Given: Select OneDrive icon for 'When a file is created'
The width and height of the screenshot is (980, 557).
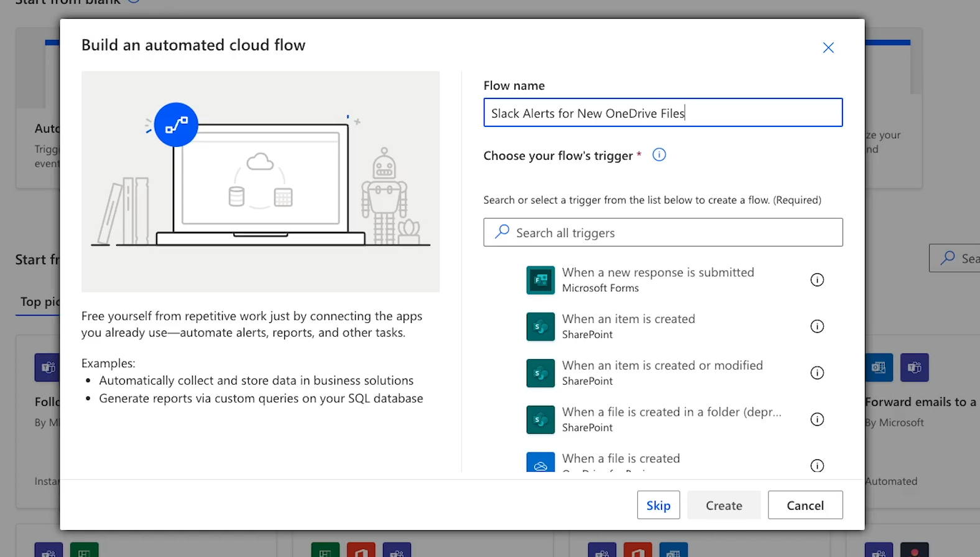Looking at the screenshot, I should pyautogui.click(x=540, y=462).
